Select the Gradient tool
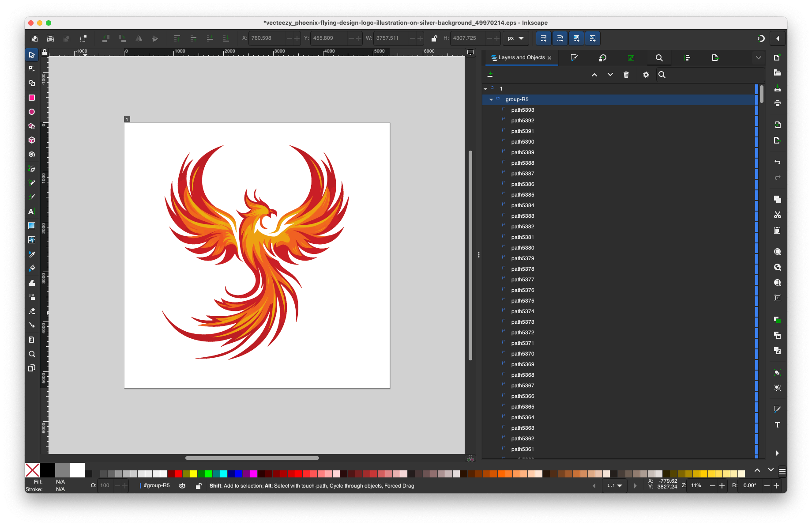 tap(32, 226)
